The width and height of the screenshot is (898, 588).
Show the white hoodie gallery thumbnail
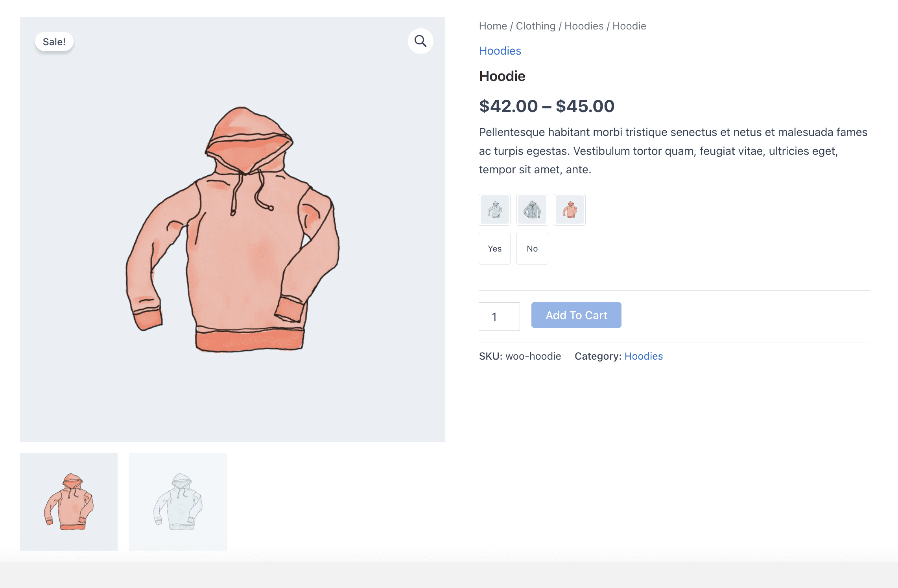pyautogui.click(x=178, y=502)
